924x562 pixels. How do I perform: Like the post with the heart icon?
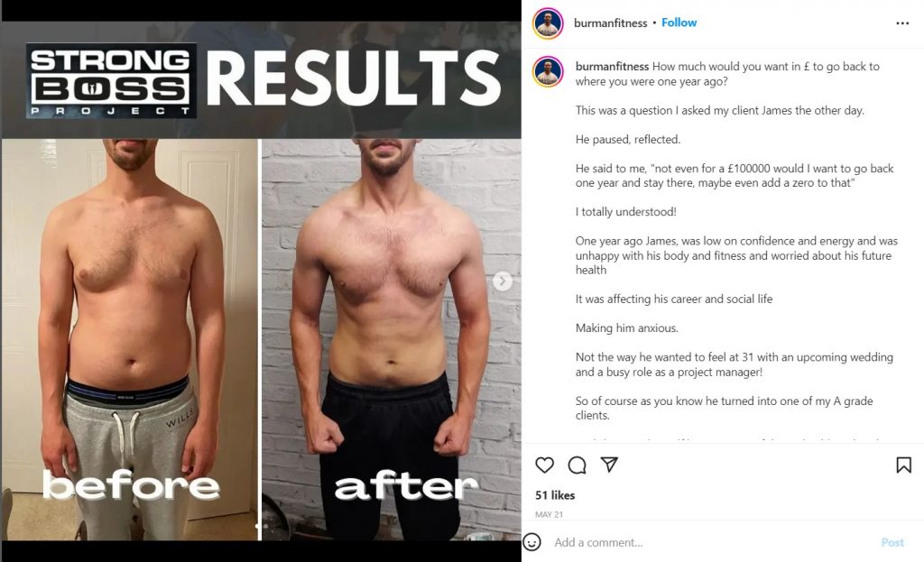pos(544,465)
